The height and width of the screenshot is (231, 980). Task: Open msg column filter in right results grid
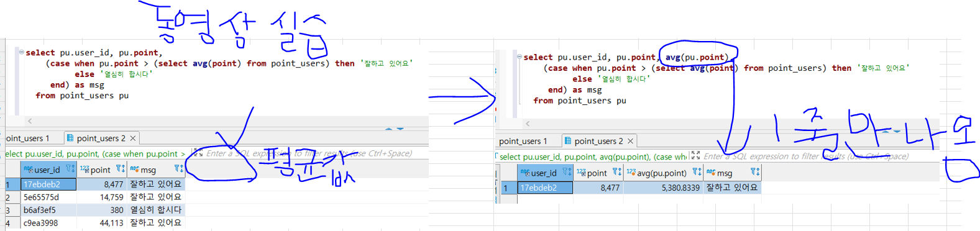[755, 172]
